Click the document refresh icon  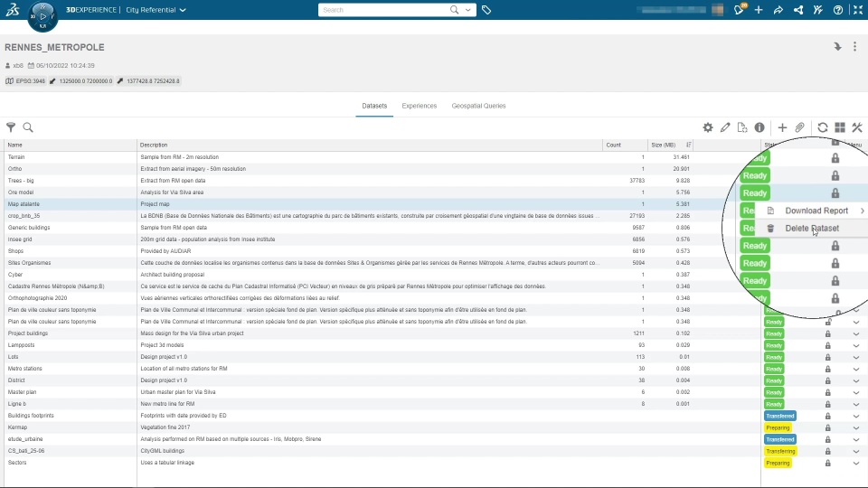point(742,127)
